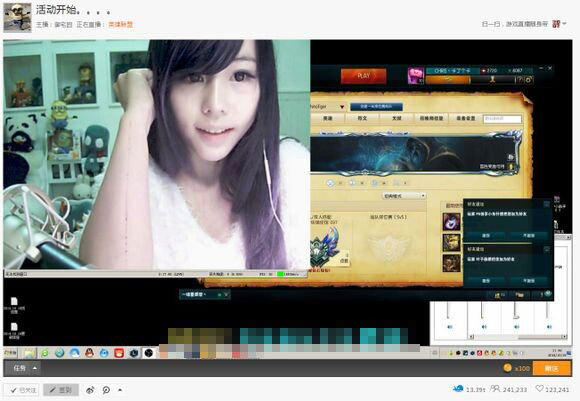
Task: Click the chat bubble share icon
Action: pyautogui.click(x=106, y=390)
